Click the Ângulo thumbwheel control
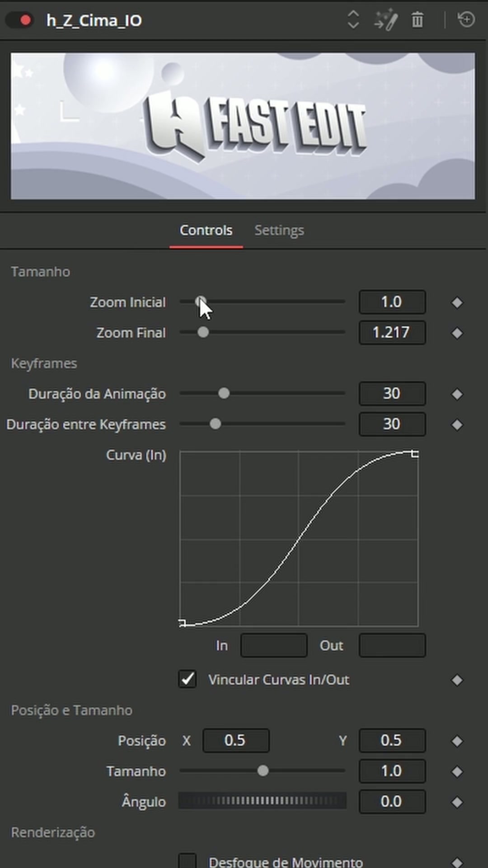The height and width of the screenshot is (868, 488). point(263,801)
